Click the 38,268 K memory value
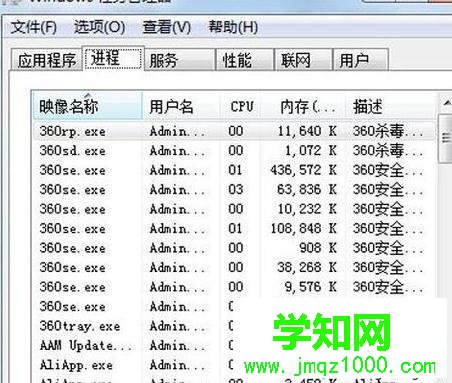The height and width of the screenshot is (383, 452). click(x=307, y=267)
